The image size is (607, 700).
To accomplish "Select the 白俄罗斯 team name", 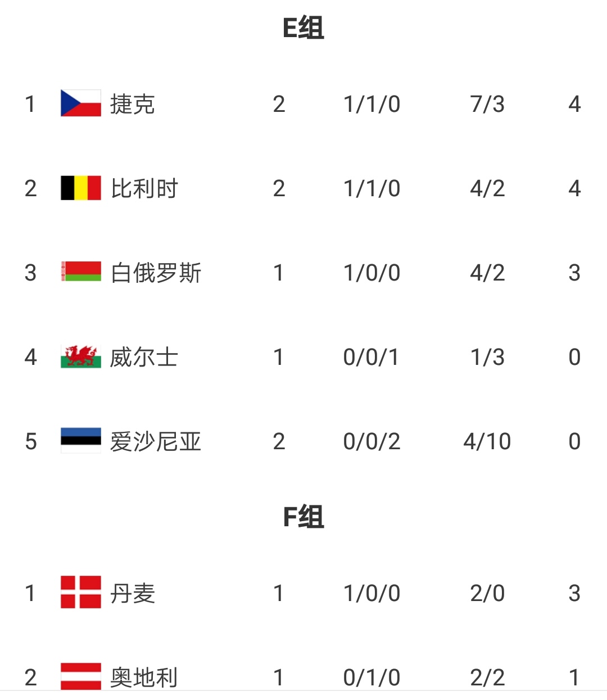I will (x=156, y=273).
